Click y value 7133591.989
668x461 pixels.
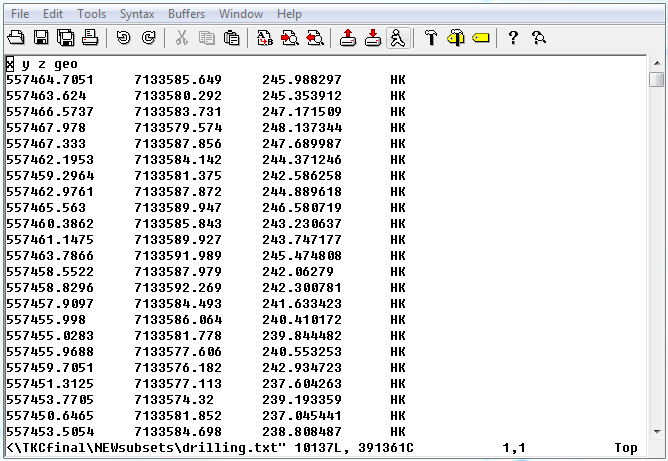[178, 256]
